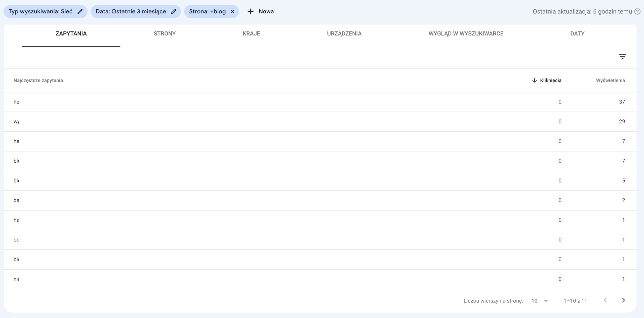Open the help icon beside last update
The height and width of the screenshot is (318, 644).
pos(637,12)
